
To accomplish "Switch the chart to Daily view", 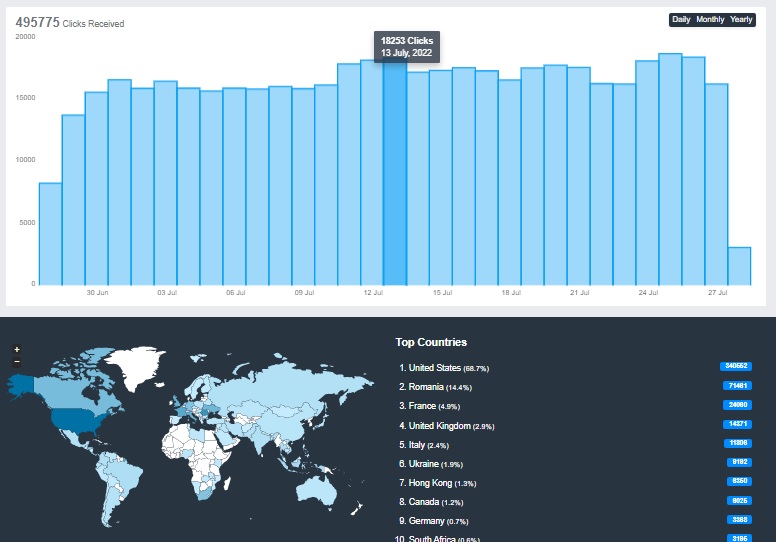I will coord(681,19).
